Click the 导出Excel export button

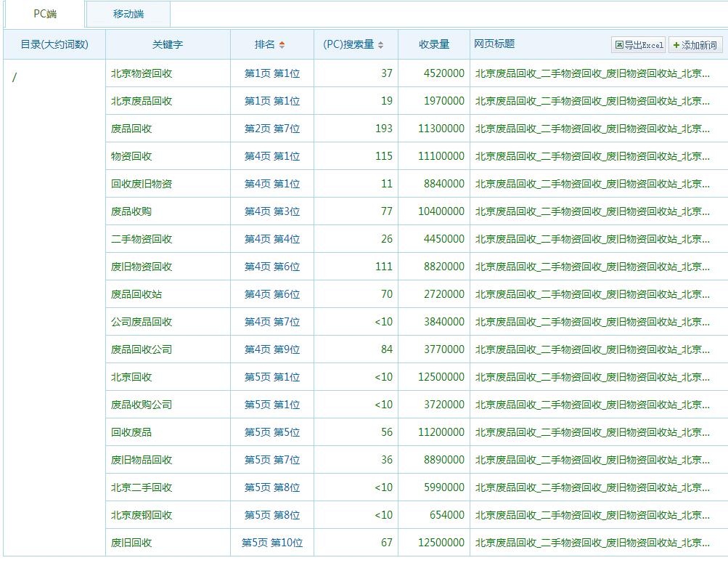(639, 45)
